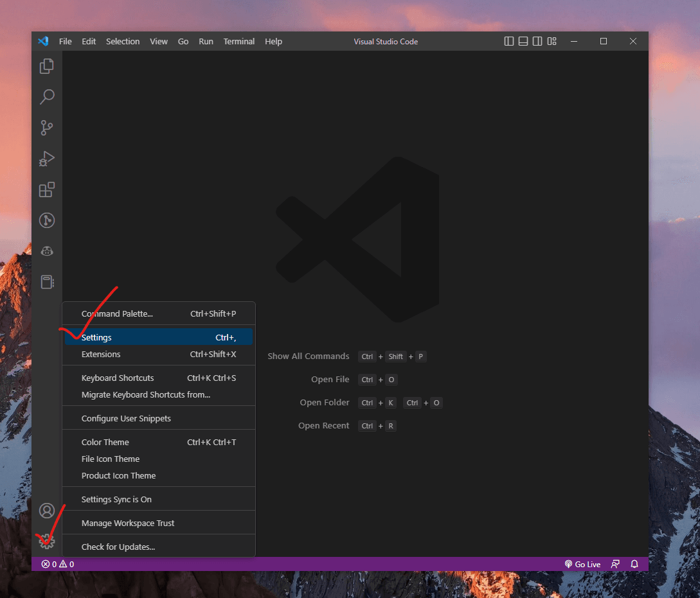Open the Search view
Screen dimensions: 700x598
pyautogui.click(x=47, y=97)
